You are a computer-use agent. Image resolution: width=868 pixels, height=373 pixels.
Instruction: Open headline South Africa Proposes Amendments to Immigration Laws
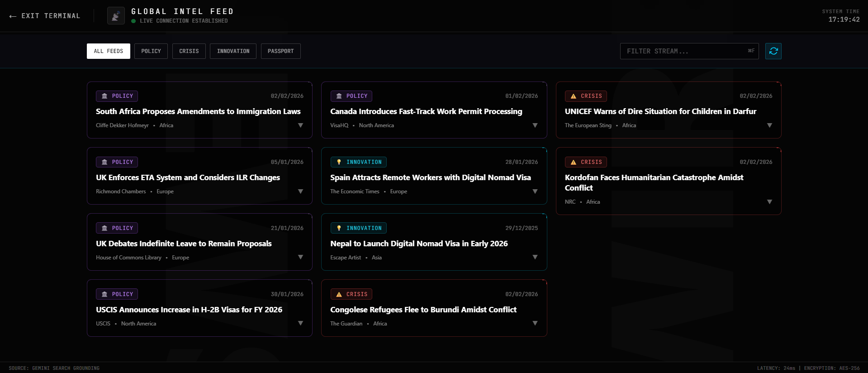(x=198, y=111)
